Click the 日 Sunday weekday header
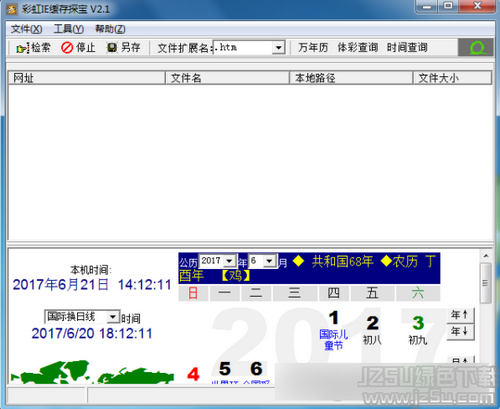This screenshot has height=409, width=500. click(x=193, y=293)
